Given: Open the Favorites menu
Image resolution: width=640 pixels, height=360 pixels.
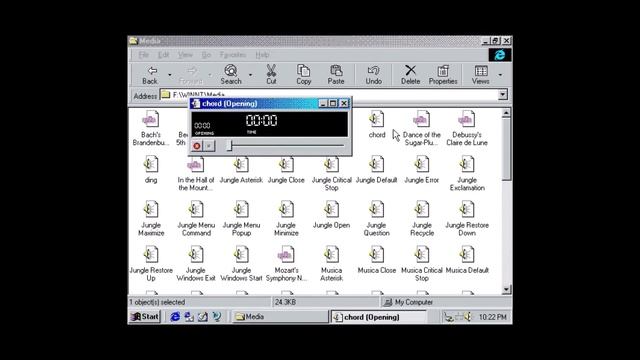Looking at the screenshot, I should pos(233,55).
